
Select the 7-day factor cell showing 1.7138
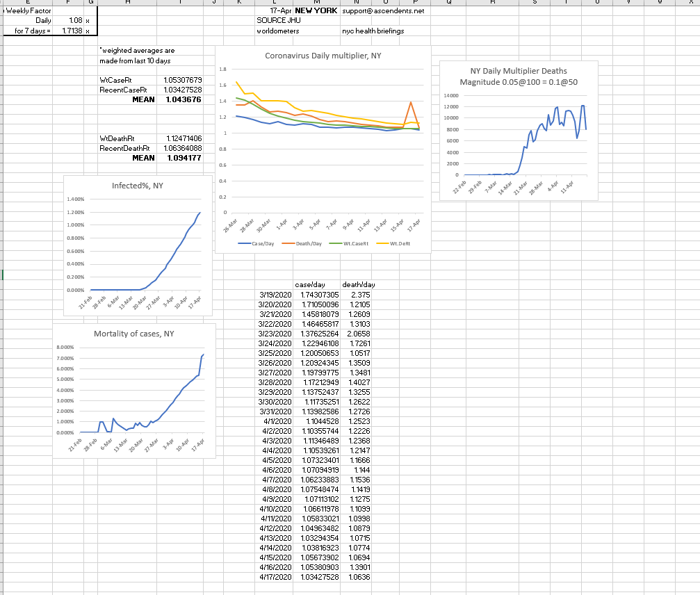(x=72, y=31)
